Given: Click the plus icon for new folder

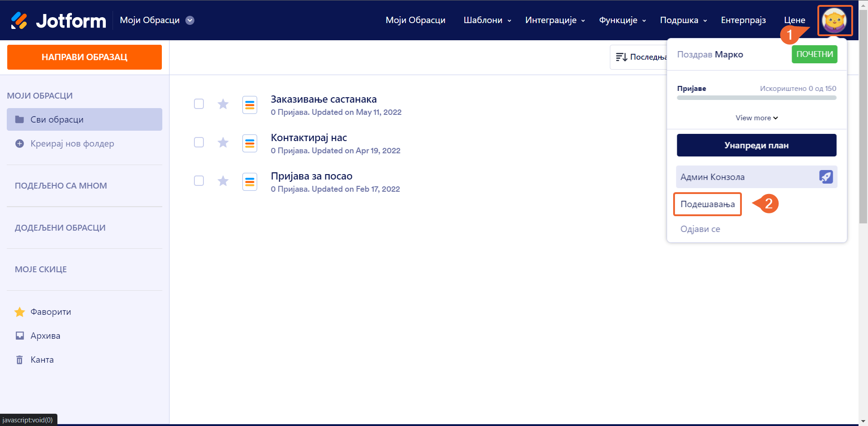Looking at the screenshot, I should click(x=19, y=143).
